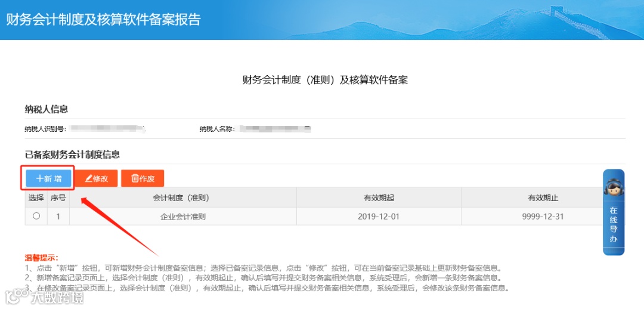The width and height of the screenshot is (644, 309).
Task: Click the 会计制度（准则） column header
Action: click(x=183, y=198)
